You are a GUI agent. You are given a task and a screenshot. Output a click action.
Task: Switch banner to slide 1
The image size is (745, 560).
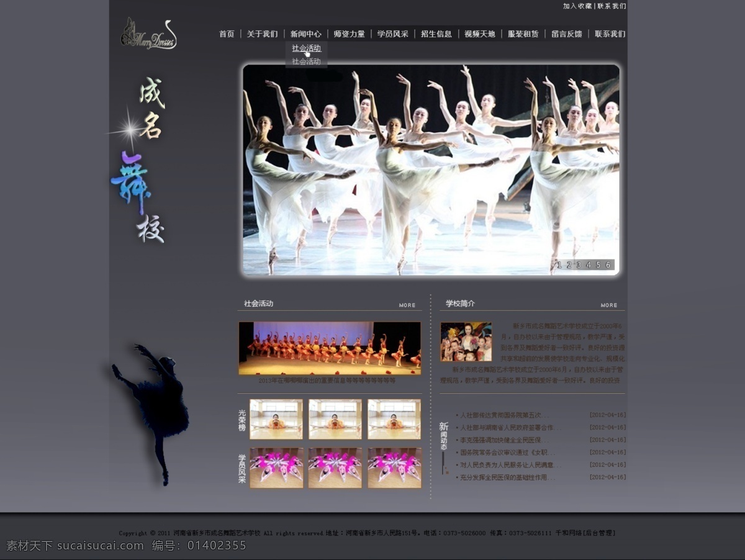point(559,265)
